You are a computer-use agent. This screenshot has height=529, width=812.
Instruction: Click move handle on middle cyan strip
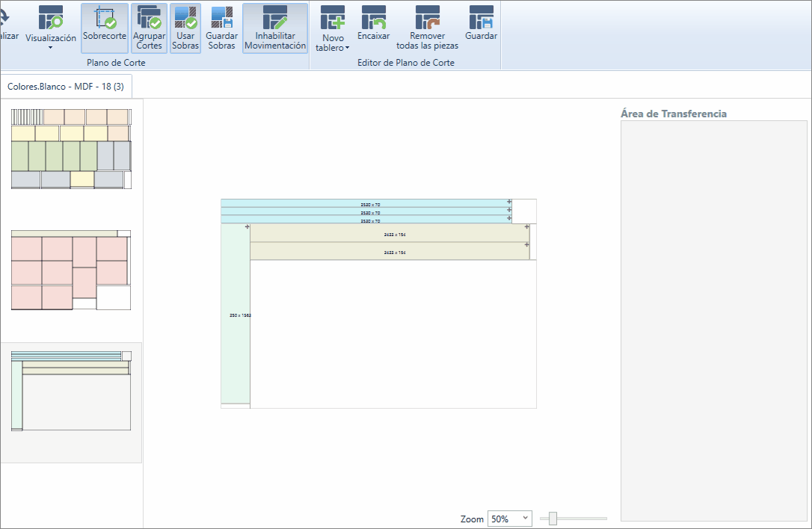coord(509,210)
